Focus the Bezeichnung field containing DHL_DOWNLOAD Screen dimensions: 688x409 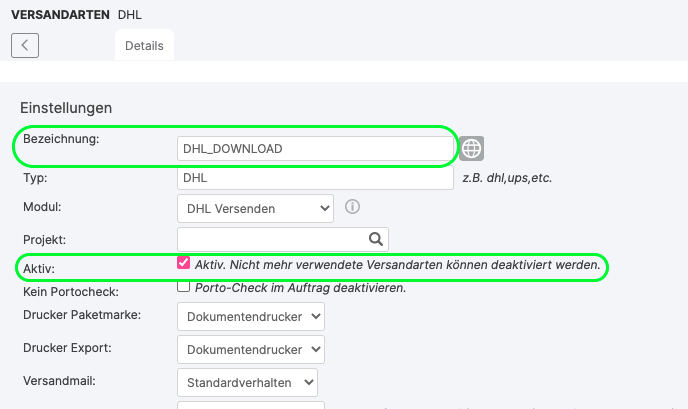[315, 149]
